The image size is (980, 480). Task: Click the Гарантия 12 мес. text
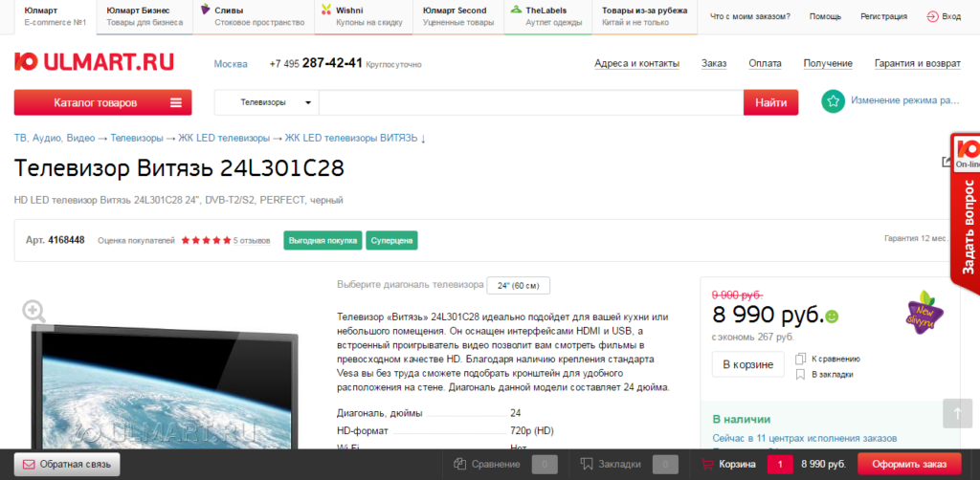[x=916, y=238]
